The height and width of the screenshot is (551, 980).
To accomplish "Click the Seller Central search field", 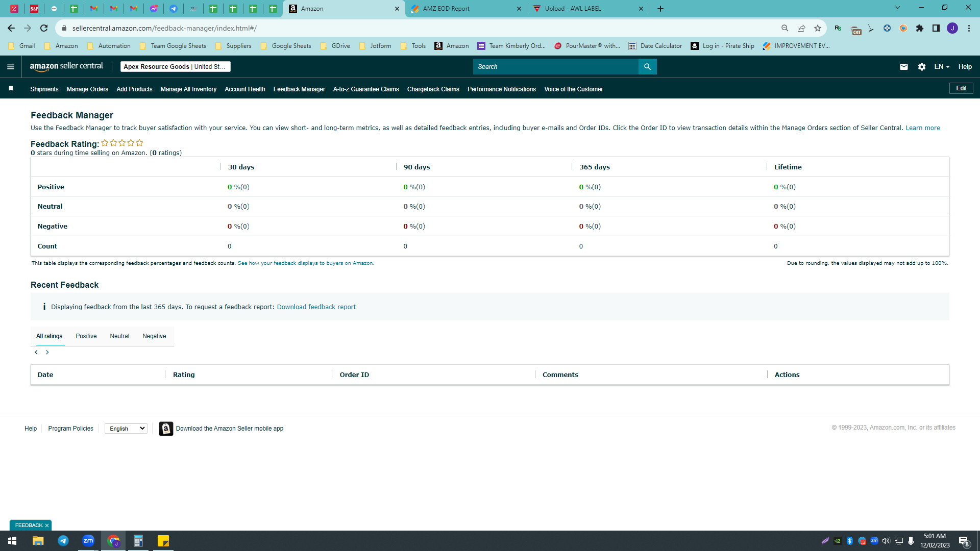I will tap(556, 67).
